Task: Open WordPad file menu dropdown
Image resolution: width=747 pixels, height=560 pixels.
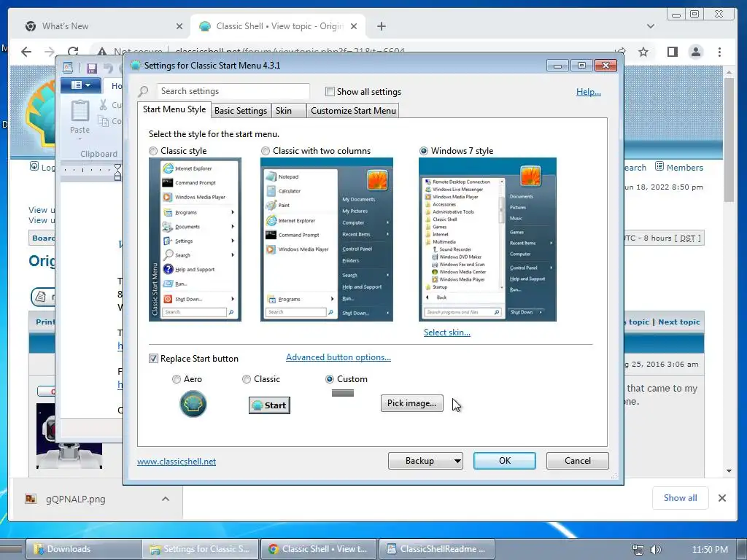Action: click(81, 85)
